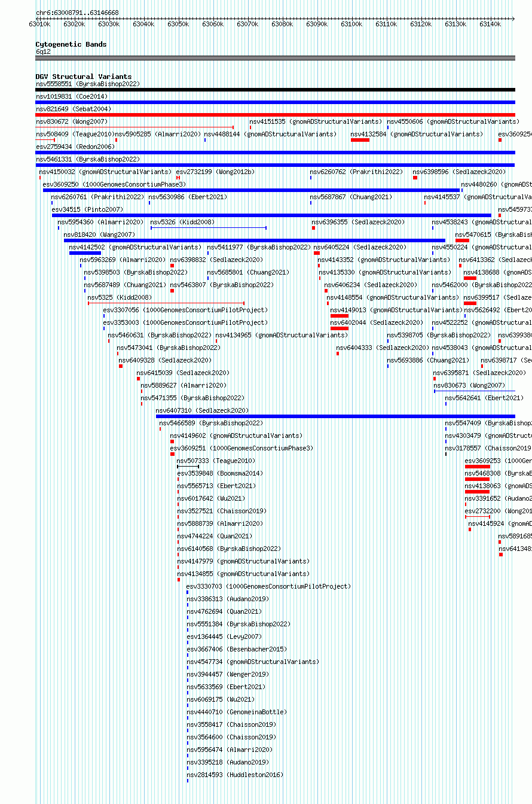Click the nsv3944457 (Wenger2019) label
The height and width of the screenshot is (804, 532).
[228, 674]
